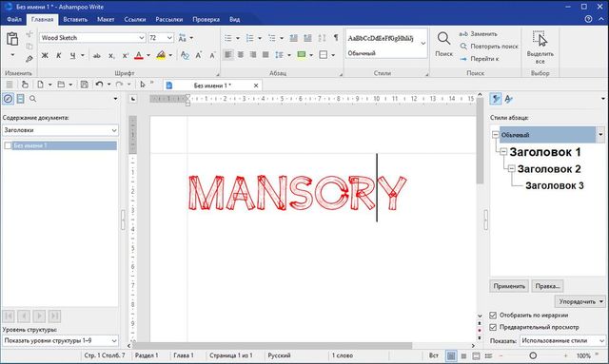Click the Выделить все icon
The image size is (609, 364).
pyautogui.click(x=540, y=39)
